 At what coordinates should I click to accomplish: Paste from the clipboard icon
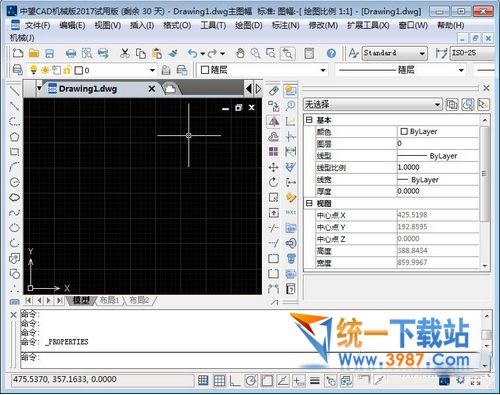(x=157, y=53)
